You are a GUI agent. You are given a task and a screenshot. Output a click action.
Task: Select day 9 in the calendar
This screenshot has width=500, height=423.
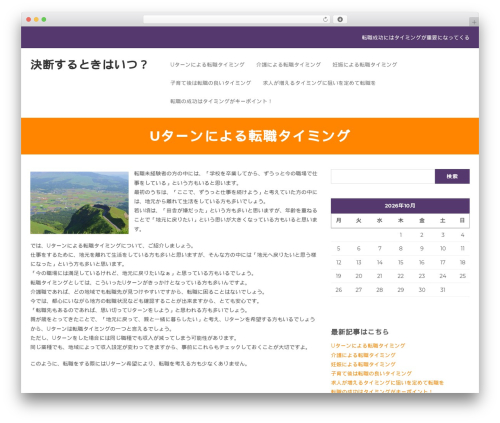tap(422, 249)
